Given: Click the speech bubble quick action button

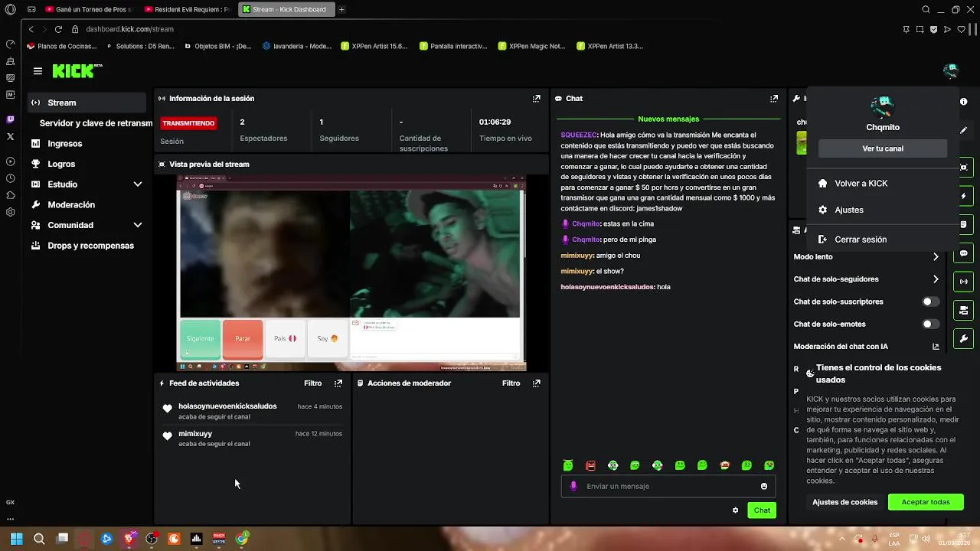Looking at the screenshot, I should click(964, 253).
